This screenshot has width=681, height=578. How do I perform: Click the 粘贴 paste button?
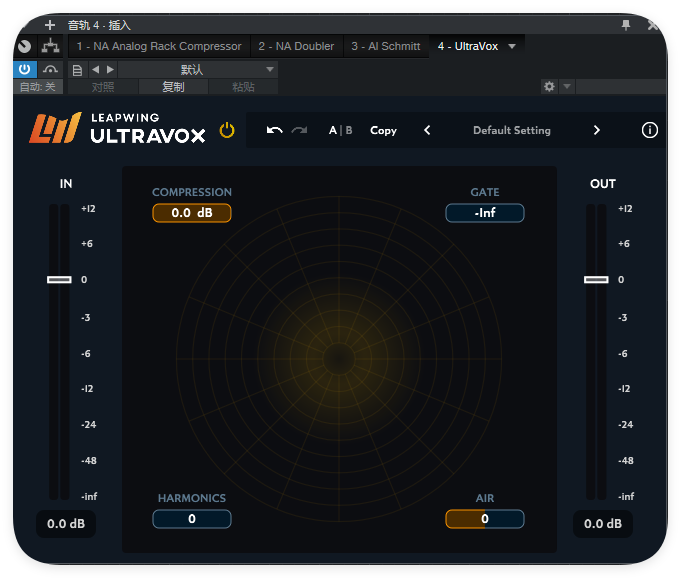(x=243, y=87)
